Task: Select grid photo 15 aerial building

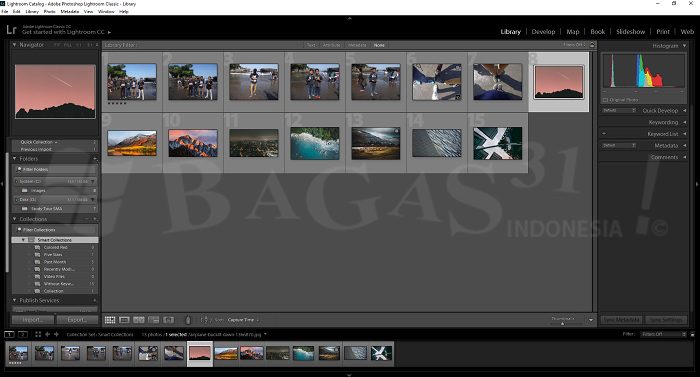Action: click(x=497, y=143)
